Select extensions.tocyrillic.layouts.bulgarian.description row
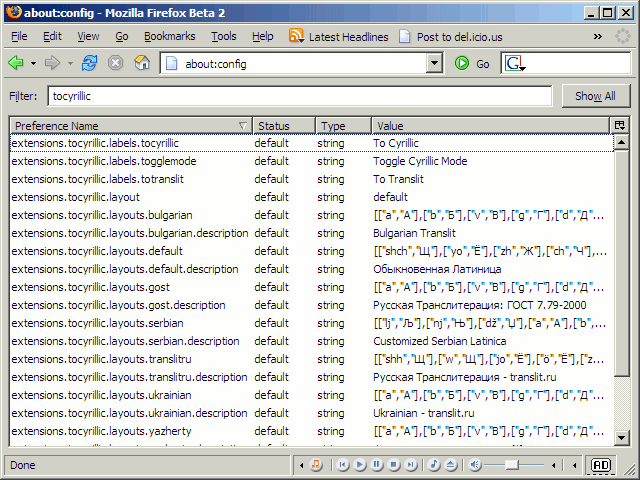This screenshot has height=480, width=640. pyautogui.click(x=312, y=233)
